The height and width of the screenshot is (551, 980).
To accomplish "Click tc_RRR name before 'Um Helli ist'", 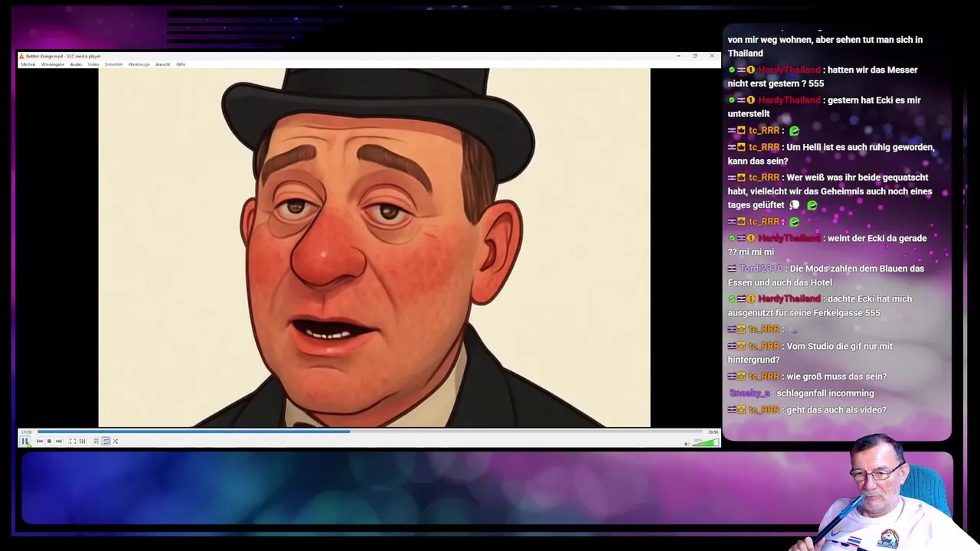I will click(x=764, y=147).
